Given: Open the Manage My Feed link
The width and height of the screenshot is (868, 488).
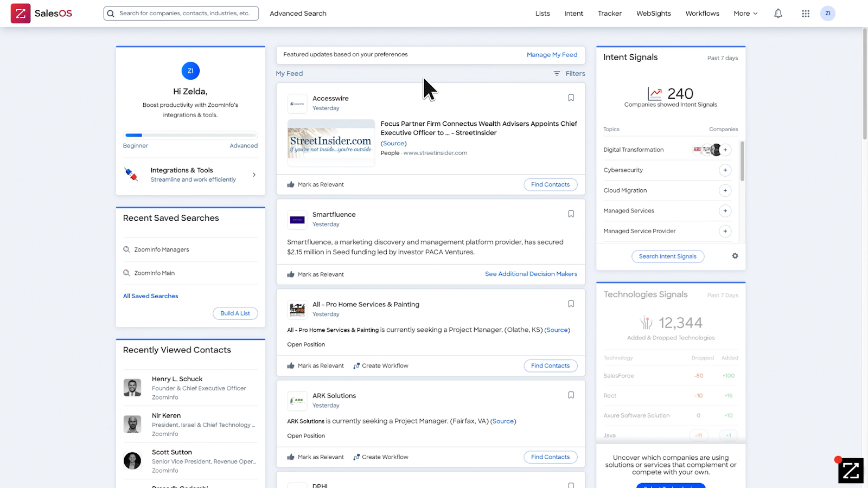Looking at the screenshot, I should (552, 55).
